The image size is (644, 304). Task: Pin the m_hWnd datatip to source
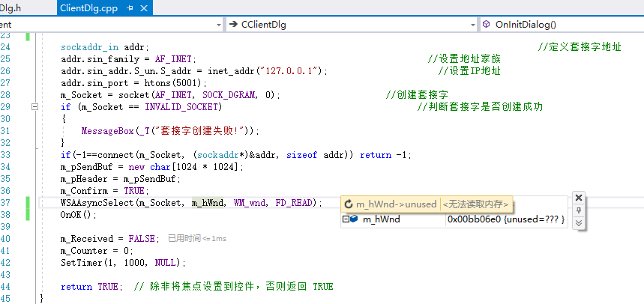point(579,210)
